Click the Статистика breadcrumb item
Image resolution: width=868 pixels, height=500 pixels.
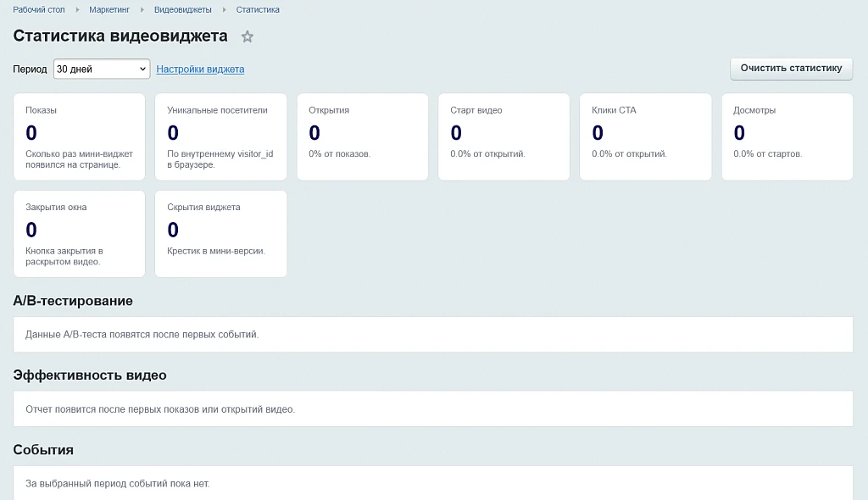[258, 9]
